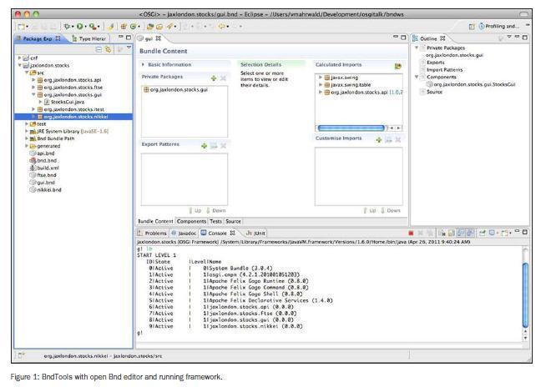551x392 pixels.
Task: Add an export pattern with the plus icon
Action: click(204, 145)
